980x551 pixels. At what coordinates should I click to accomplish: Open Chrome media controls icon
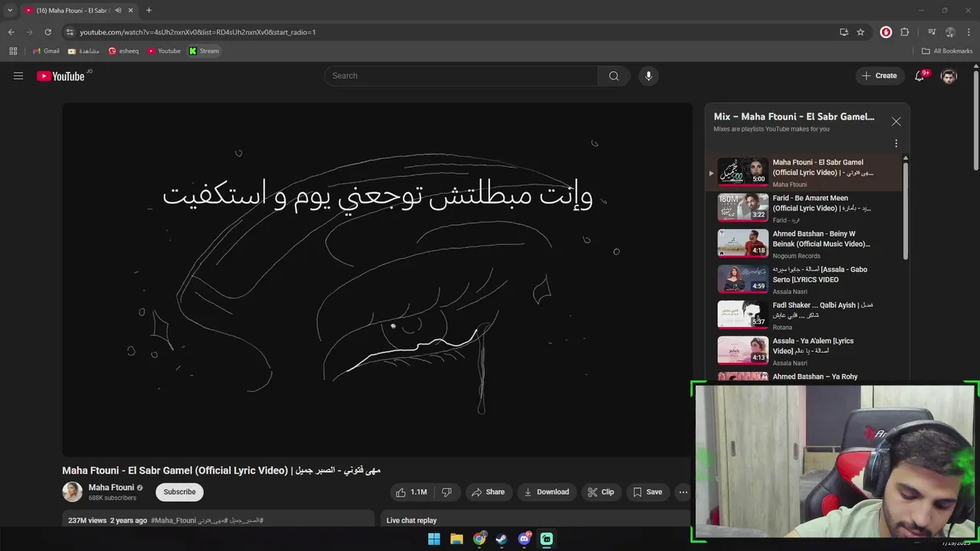pos(932,32)
